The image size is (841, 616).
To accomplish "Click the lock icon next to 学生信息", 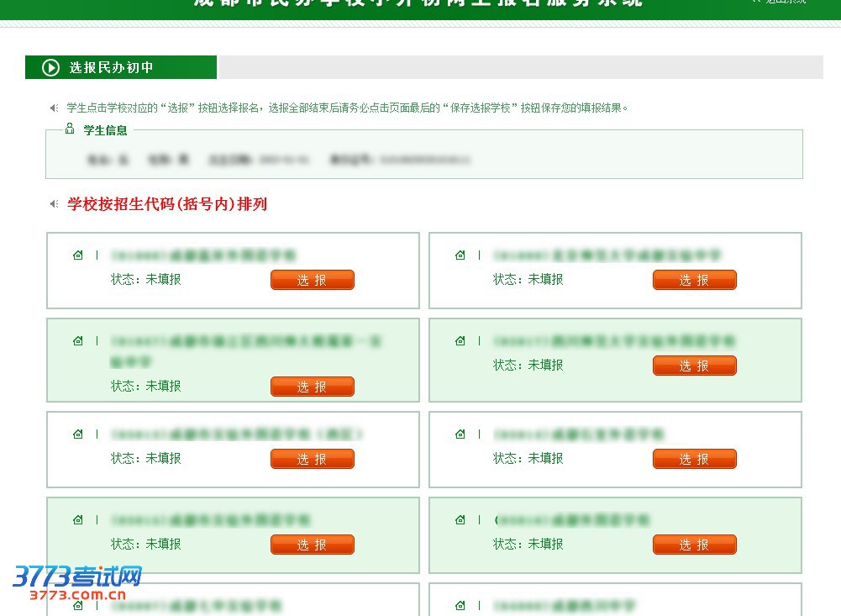I will pos(70,129).
